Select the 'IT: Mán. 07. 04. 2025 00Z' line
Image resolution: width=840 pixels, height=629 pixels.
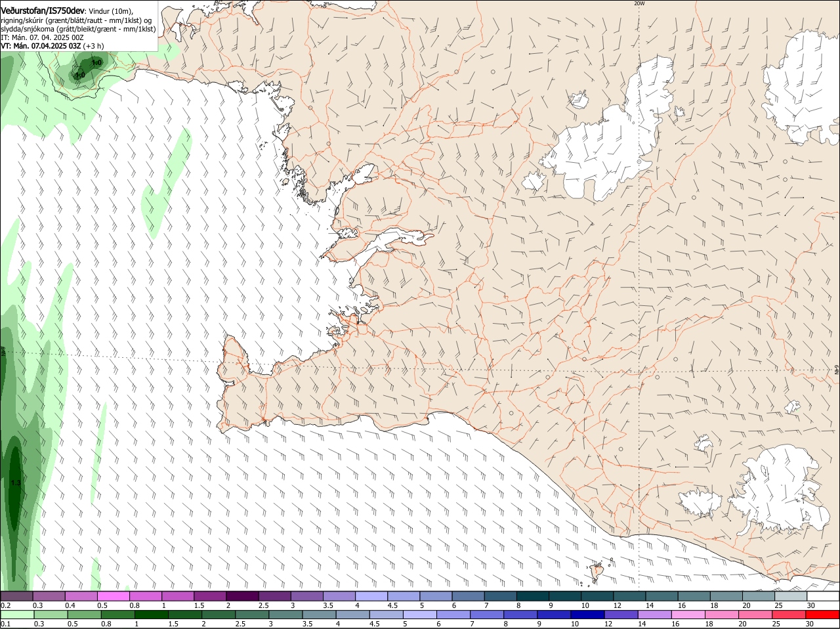(x=42, y=37)
